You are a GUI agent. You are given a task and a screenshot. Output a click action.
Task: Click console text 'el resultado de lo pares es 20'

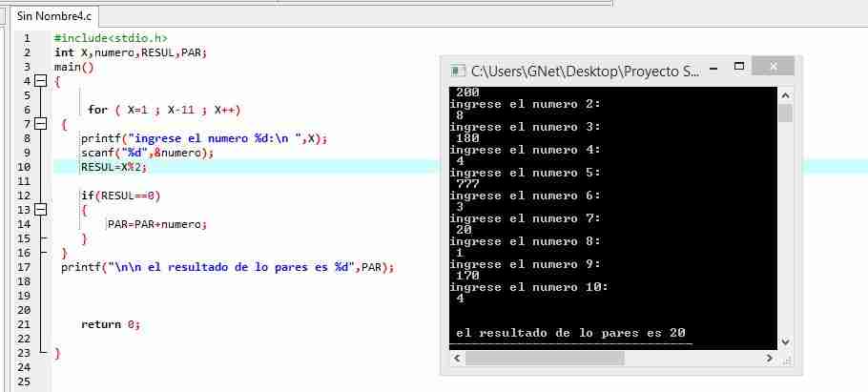(x=570, y=333)
